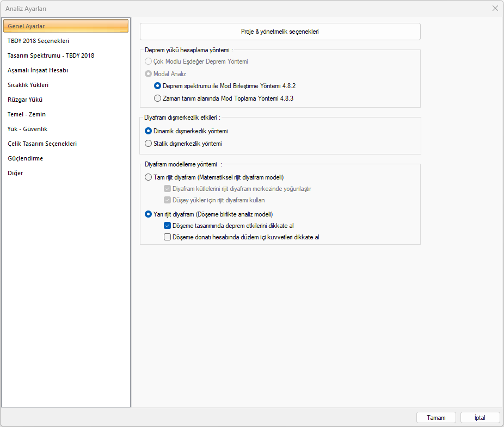This screenshot has width=504, height=427.
Task: Open the Diğer settings section
Action: pyautogui.click(x=15, y=173)
